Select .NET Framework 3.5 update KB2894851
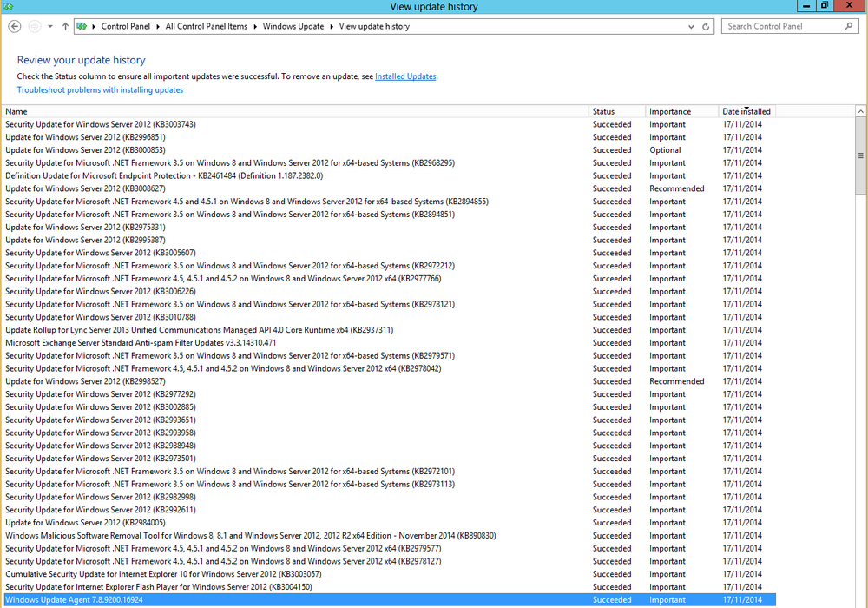The height and width of the screenshot is (608, 868). [x=390, y=215]
